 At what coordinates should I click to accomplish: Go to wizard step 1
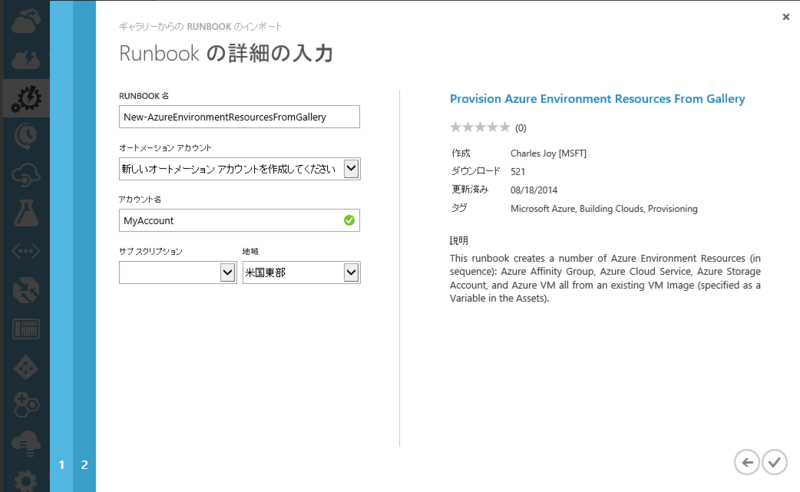point(62,465)
